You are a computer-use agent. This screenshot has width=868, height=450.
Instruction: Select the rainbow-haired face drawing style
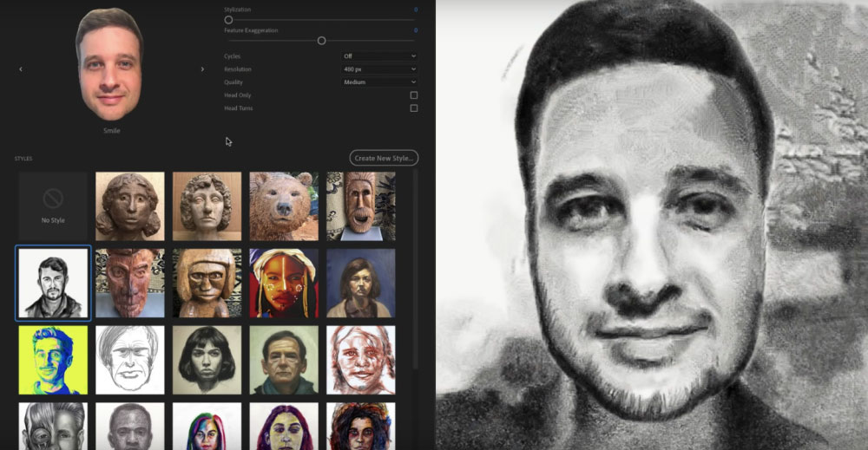[x=207, y=427]
